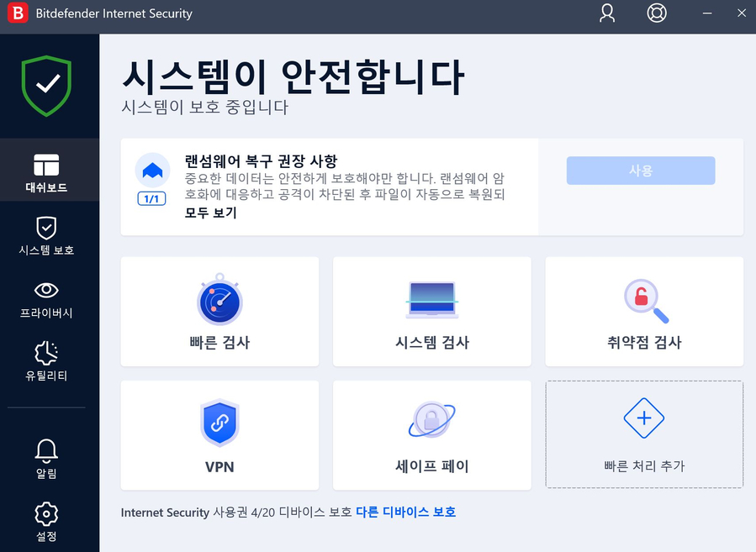The width and height of the screenshot is (756, 552).
Task: Open 세이프 페이 Safepay tile
Action: tap(432, 435)
